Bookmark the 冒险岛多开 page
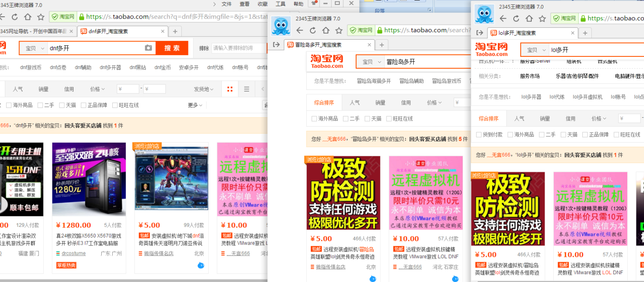 pyautogui.click(x=339, y=30)
